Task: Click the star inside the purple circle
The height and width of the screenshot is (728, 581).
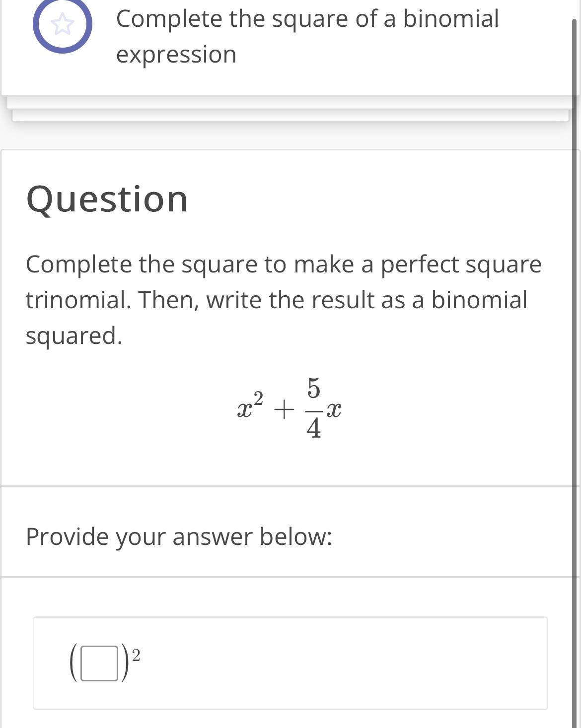Action: pyautogui.click(x=63, y=25)
